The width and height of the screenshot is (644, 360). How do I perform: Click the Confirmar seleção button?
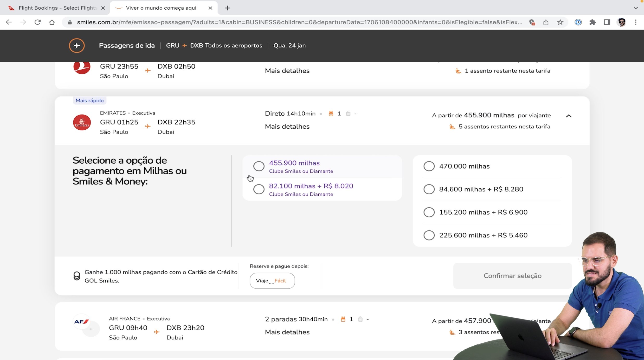tap(512, 276)
